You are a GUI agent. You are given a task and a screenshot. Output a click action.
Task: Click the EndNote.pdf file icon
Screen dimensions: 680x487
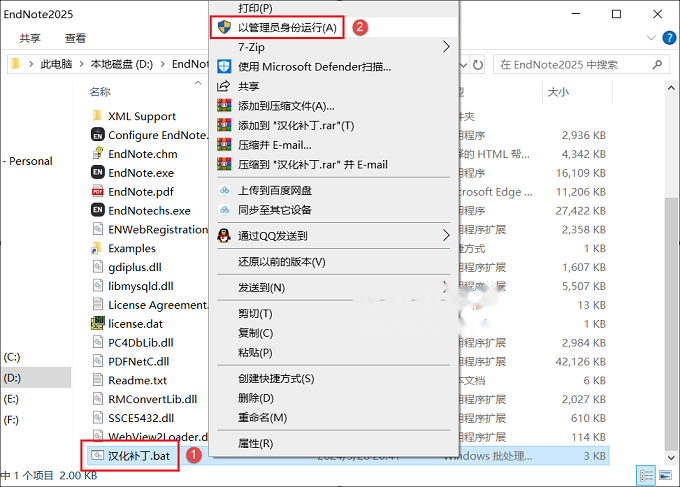point(98,191)
